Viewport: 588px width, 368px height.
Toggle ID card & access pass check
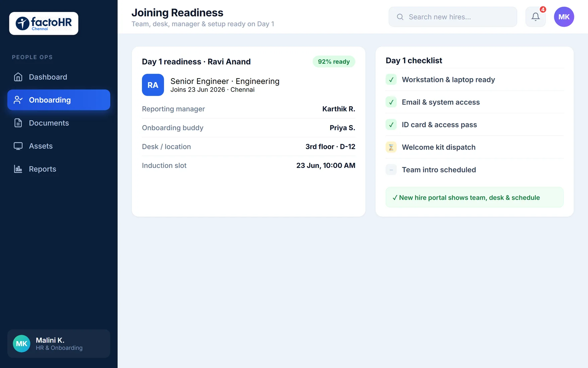point(391,124)
